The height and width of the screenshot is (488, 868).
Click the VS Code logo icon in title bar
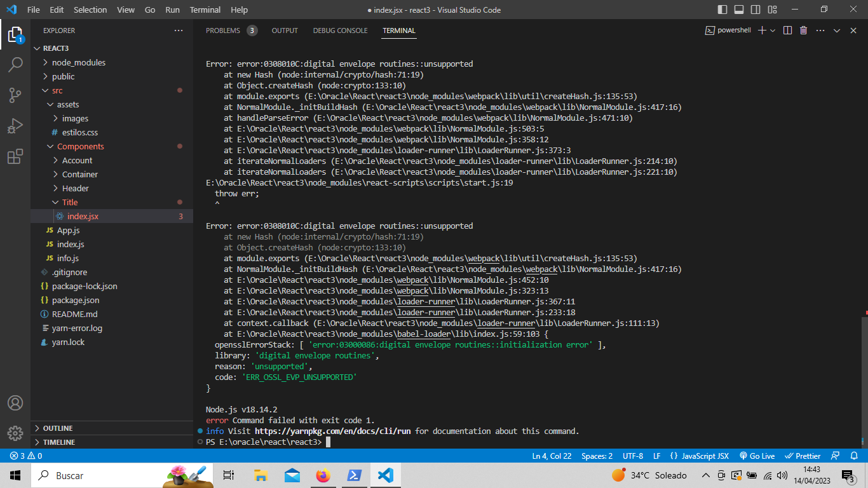pyautogui.click(x=11, y=10)
